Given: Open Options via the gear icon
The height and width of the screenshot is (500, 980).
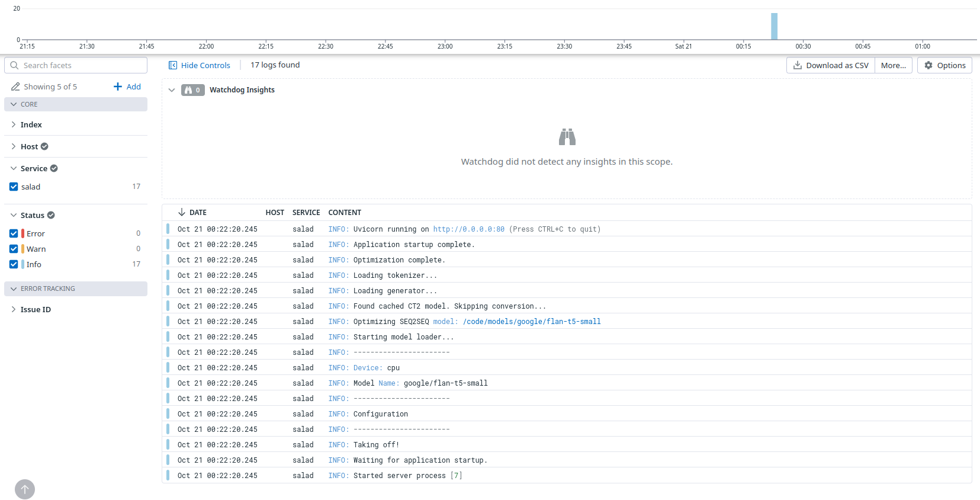Looking at the screenshot, I should [928, 65].
